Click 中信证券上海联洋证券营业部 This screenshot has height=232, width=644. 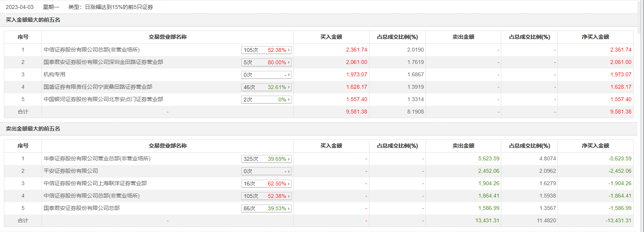click(95, 183)
